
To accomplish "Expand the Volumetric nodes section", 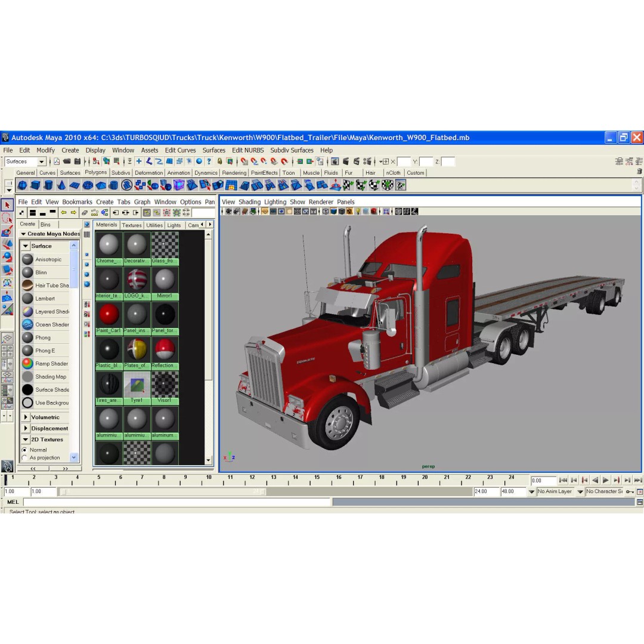I will (x=26, y=417).
